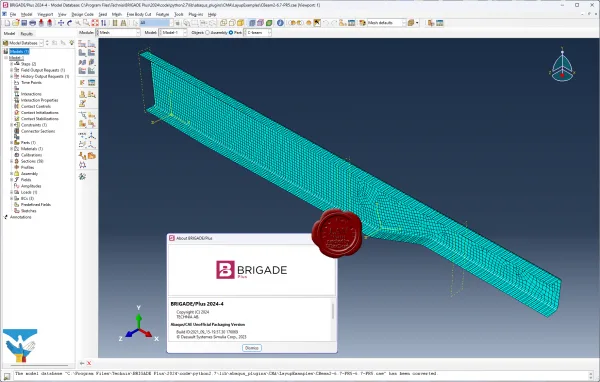Click the red X in message area

click(x=89, y=363)
